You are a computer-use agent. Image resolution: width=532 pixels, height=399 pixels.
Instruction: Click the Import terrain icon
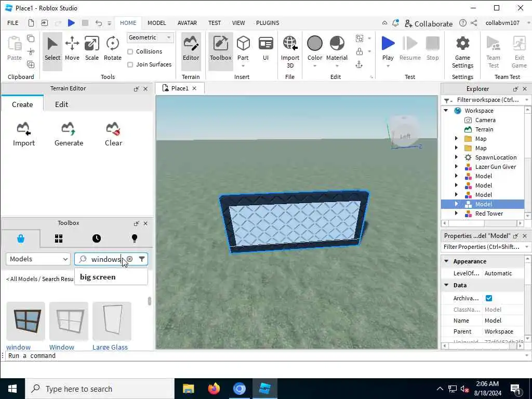point(24,135)
